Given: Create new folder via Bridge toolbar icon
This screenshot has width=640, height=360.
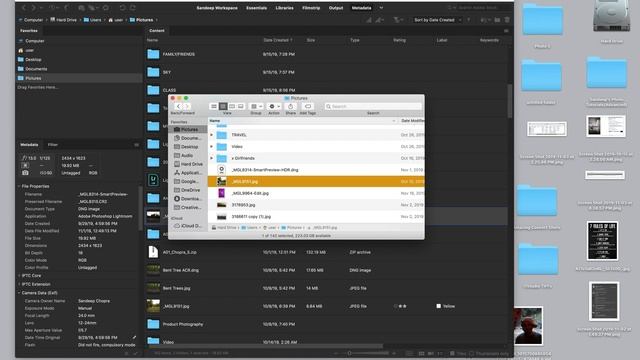Looking at the screenshot, I should (x=497, y=20).
